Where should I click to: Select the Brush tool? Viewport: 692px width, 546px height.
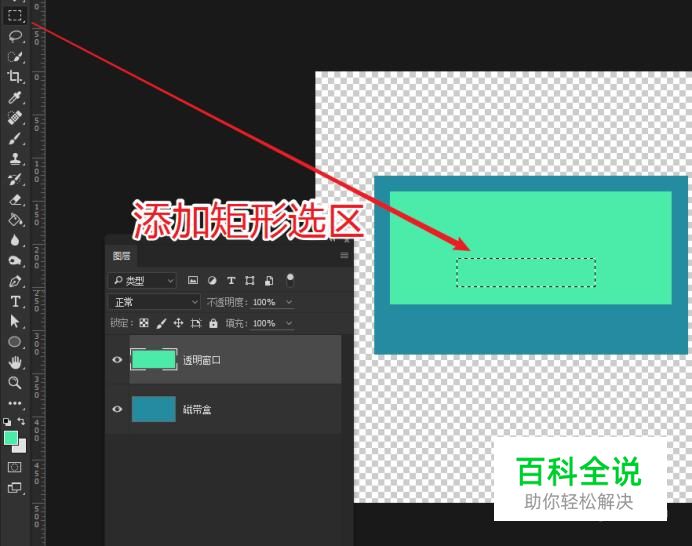click(x=15, y=138)
